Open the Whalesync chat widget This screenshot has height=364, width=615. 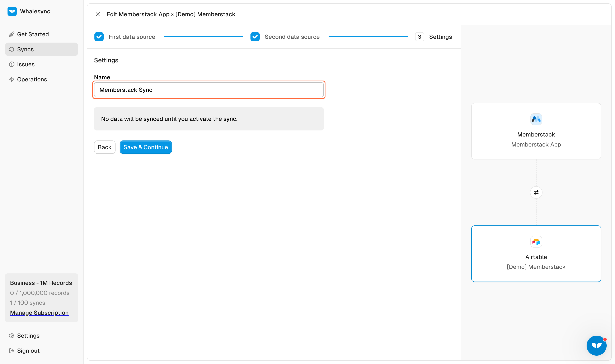point(596,345)
